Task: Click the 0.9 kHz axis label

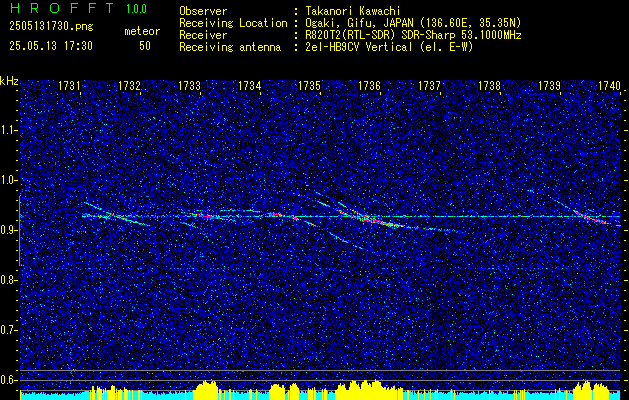Action: [9, 230]
